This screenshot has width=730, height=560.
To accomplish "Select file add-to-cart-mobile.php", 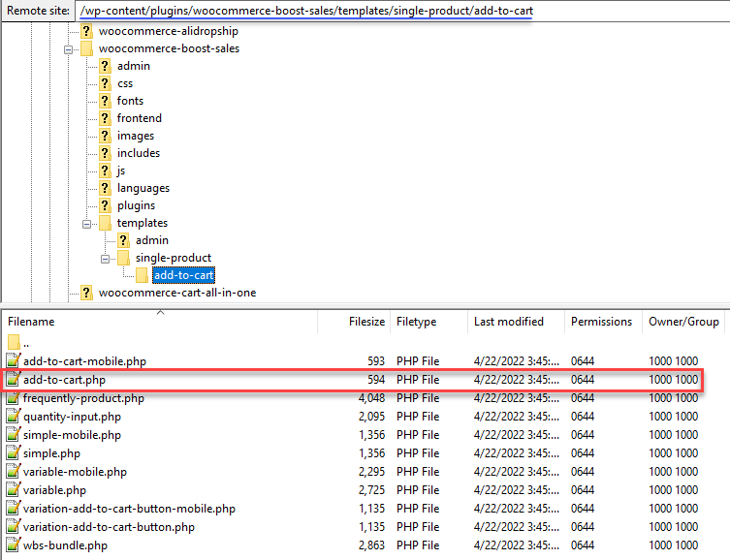I will [84, 361].
